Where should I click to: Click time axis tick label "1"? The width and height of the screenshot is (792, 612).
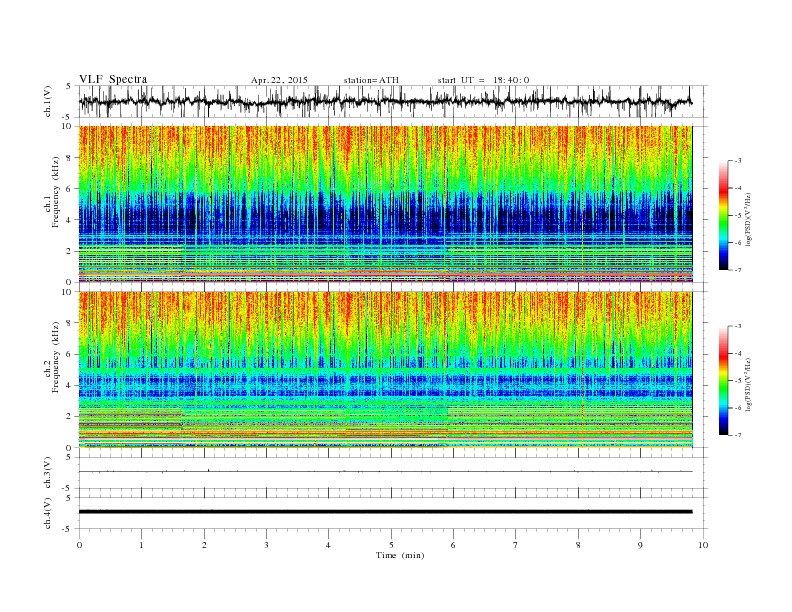coord(141,545)
